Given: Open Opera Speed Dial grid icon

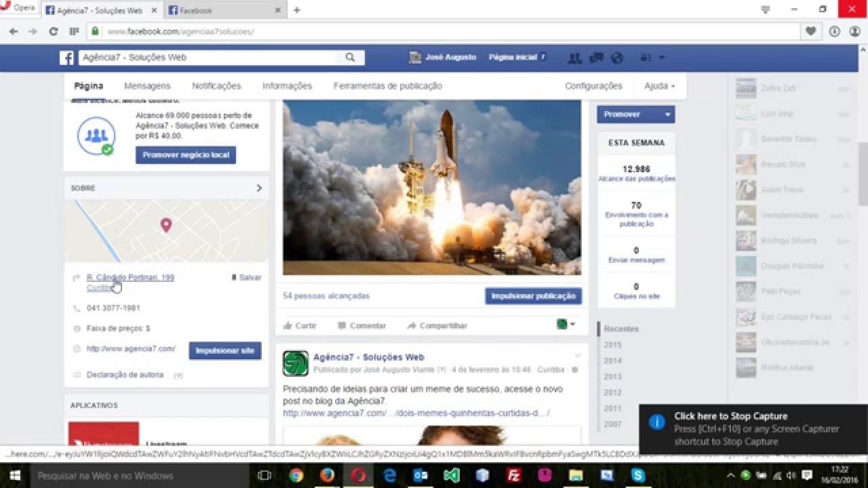Looking at the screenshot, I should click(74, 31).
